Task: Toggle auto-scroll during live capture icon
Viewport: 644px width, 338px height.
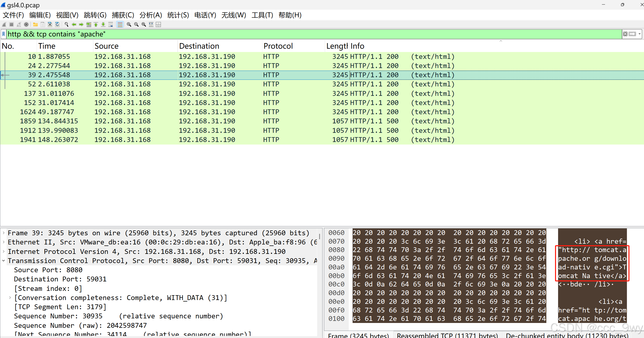Action: (x=111, y=24)
